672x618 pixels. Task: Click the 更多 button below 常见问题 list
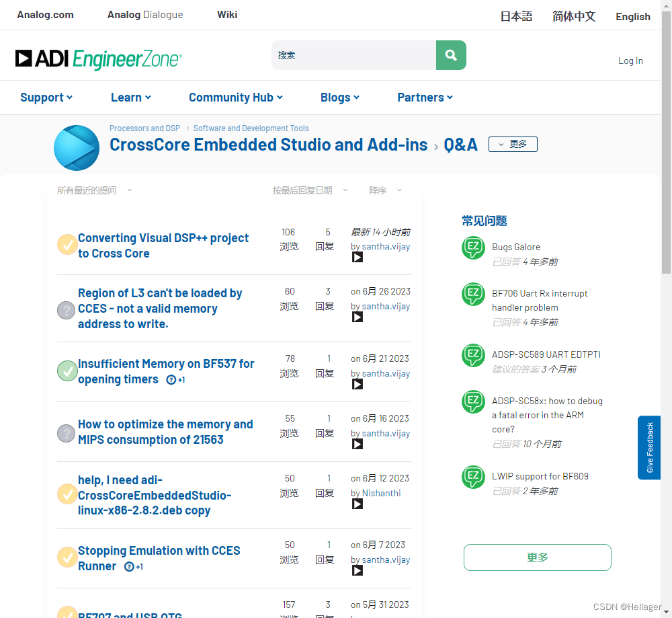[537, 557]
